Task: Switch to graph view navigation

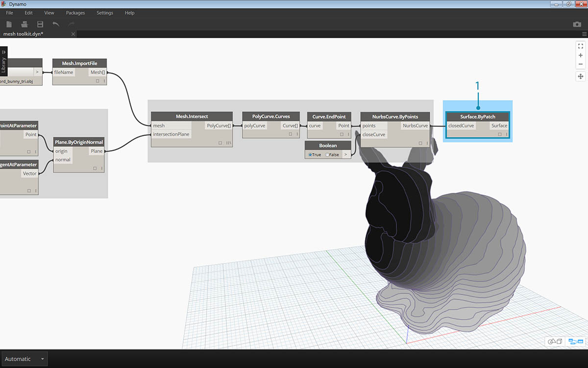Action: (574, 341)
